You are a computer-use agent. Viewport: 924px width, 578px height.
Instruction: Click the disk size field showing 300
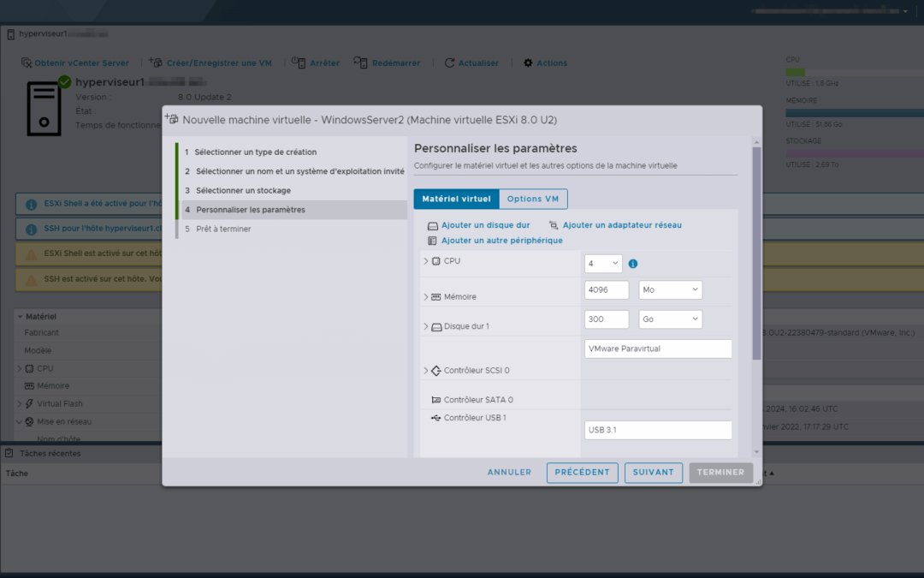point(607,319)
